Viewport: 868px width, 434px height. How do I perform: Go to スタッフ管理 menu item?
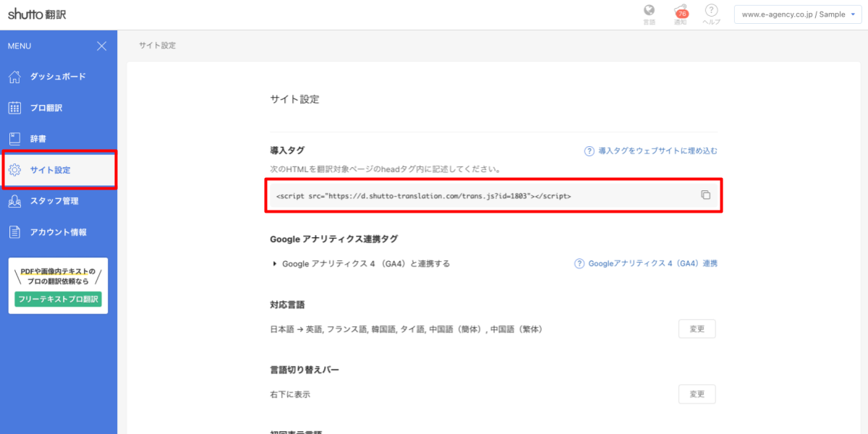[x=59, y=201]
